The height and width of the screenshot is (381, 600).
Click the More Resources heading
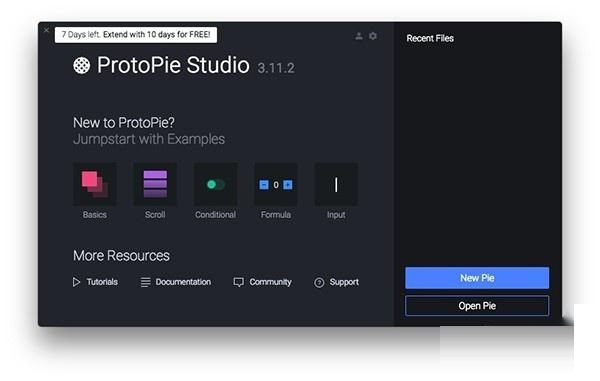(x=121, y=256)
